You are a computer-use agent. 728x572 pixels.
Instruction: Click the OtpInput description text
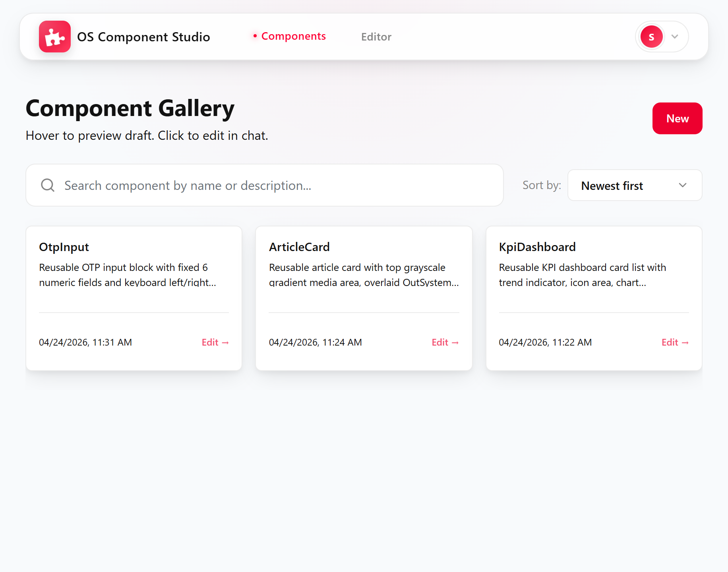(x=128, y=275)
